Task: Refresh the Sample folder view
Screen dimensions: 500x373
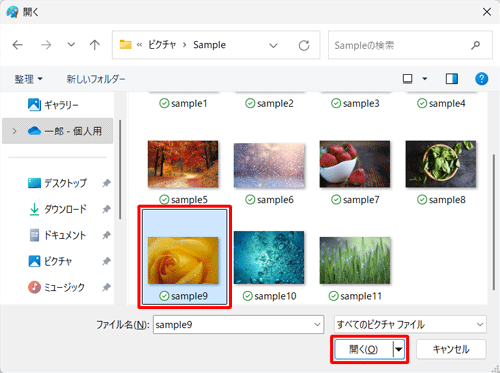Action: click(x=304, y=45)
